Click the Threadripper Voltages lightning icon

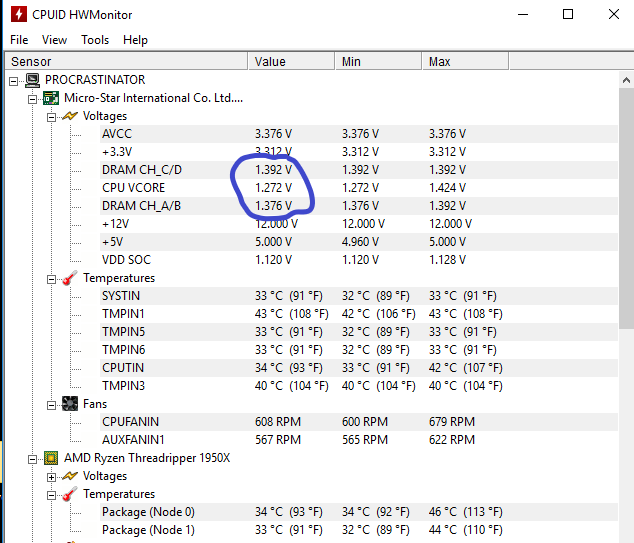[70, 476]
